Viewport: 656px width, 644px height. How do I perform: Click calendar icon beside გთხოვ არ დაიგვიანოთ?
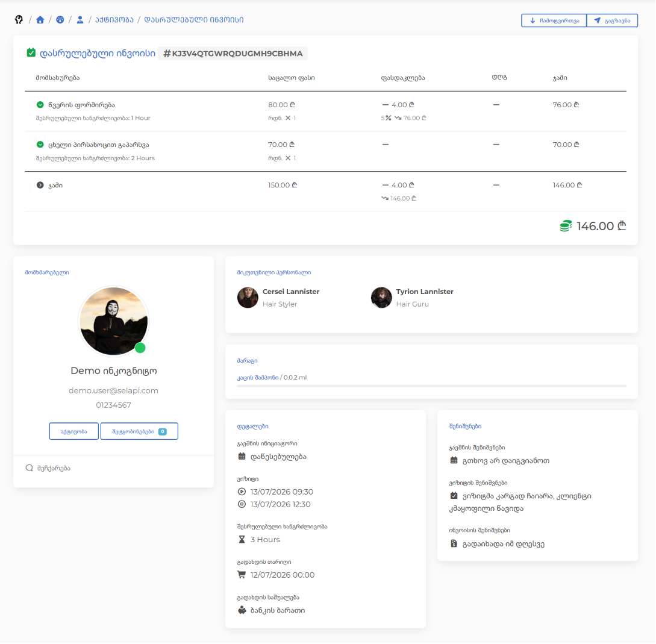pyautogui.click(x=454, y=460)
